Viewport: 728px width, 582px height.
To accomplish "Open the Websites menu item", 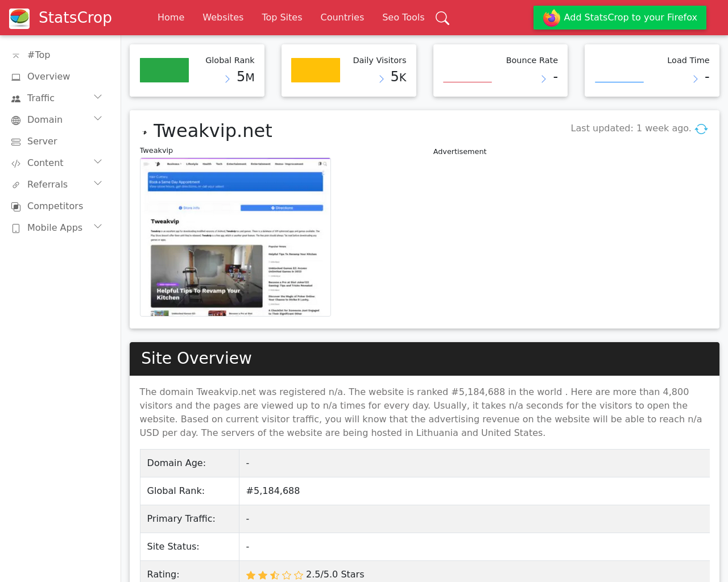I will (x=223, y=18).
